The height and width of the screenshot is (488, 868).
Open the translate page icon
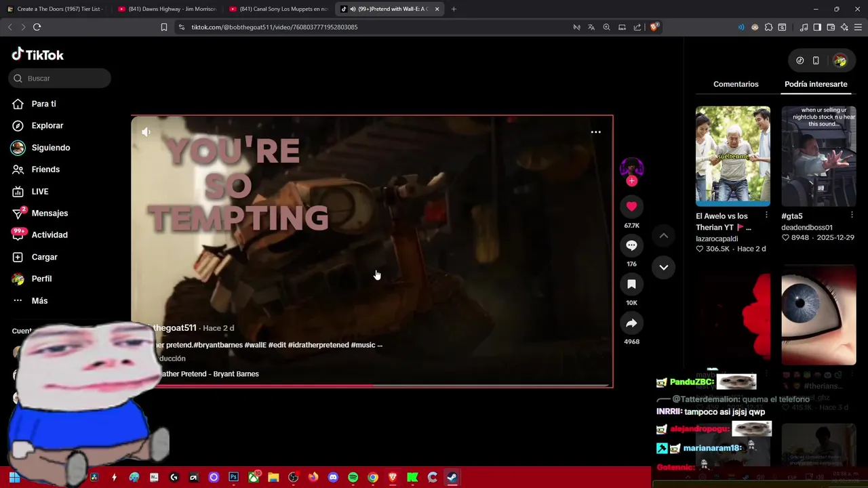click(x=591, y=27)
